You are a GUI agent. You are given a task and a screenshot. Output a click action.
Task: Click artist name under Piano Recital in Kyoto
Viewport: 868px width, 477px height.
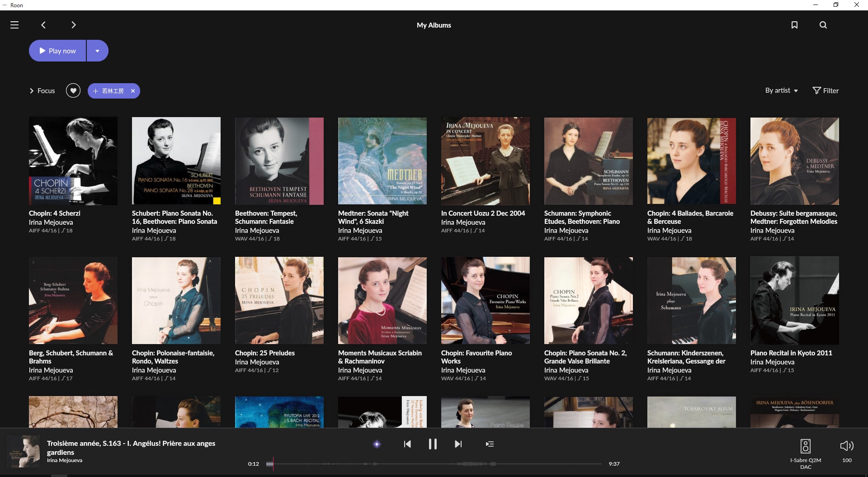[773, 362]
